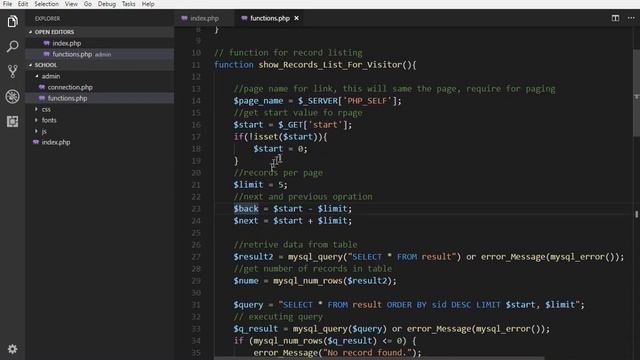Collapse the SCHOOL folder section

pos(31,65)
